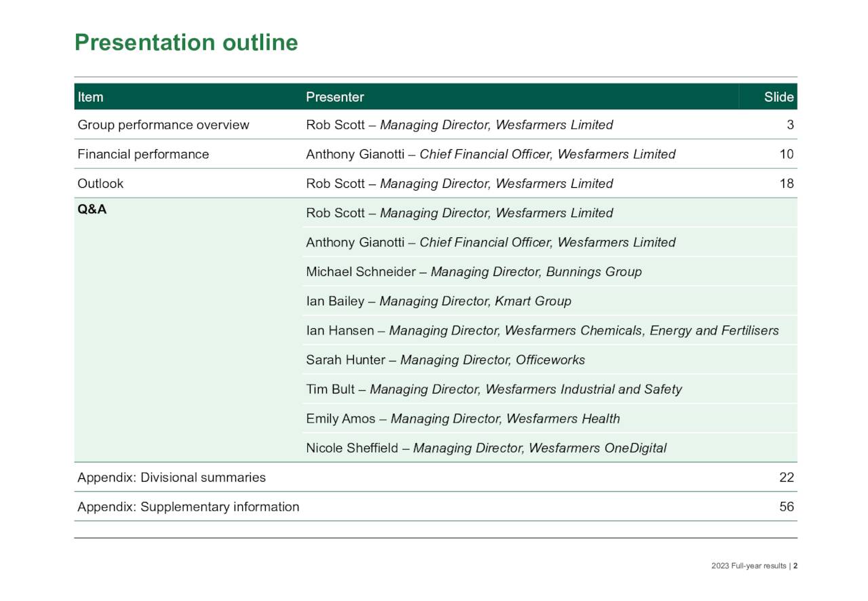
Task: Select Rob Scott presenter in Group performance row
Action: [459, 125]
